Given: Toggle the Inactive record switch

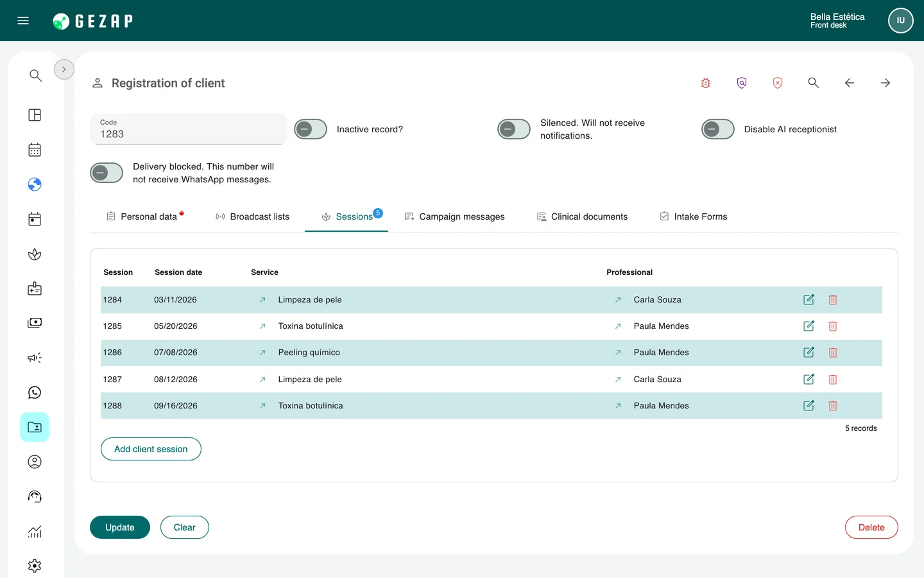Looking at the screenshot, I should (311, 129).
